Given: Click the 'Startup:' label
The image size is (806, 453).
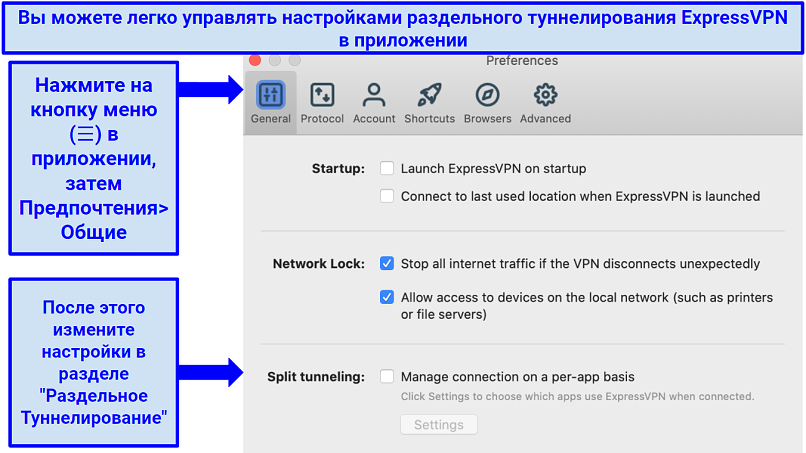Looking at the screenshot, I should (338, 169).
